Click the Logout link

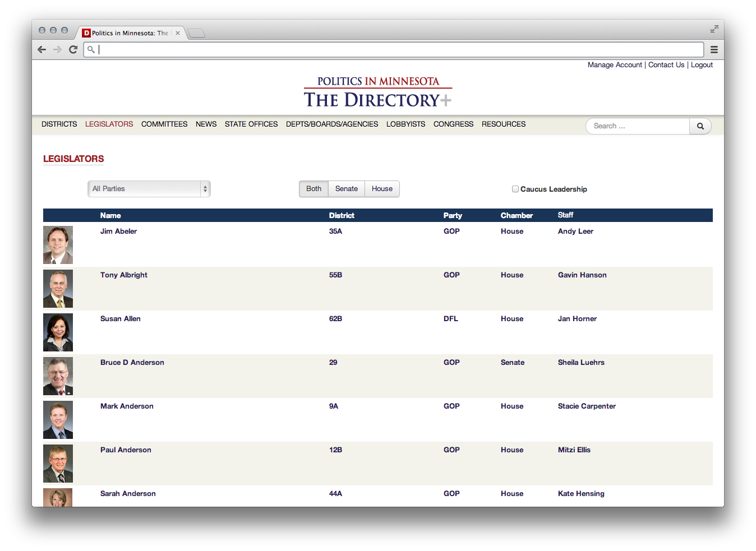pyautogui.click(x=702, y=65)
